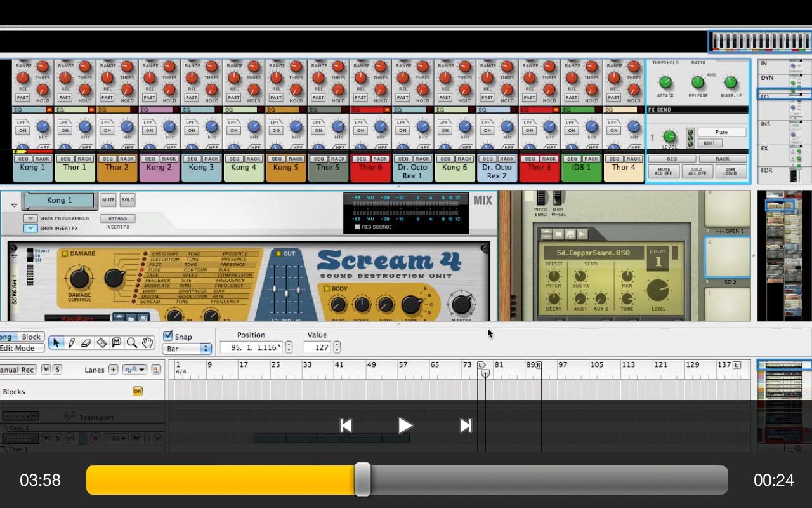Image resolution: width=812 pixels, height=508 pixels.
Task: Click the Kong patch up/down arrows icon
Action: pyautogui.click(x=546, y=234)
